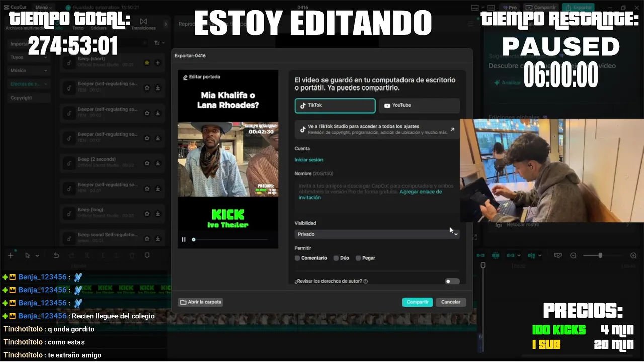Enable the Pegar permission checkbox
The height and width of the screenshot is (362, 644).
point(358,258)
